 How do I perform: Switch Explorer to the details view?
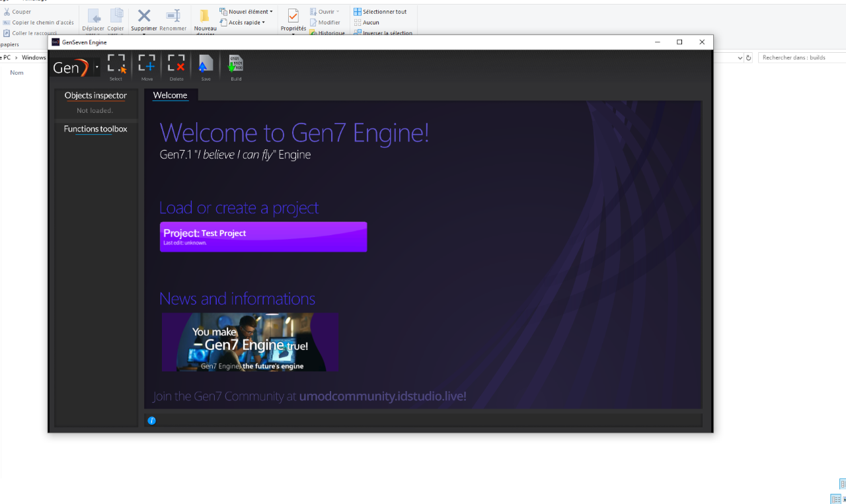[x=836, y=499]
